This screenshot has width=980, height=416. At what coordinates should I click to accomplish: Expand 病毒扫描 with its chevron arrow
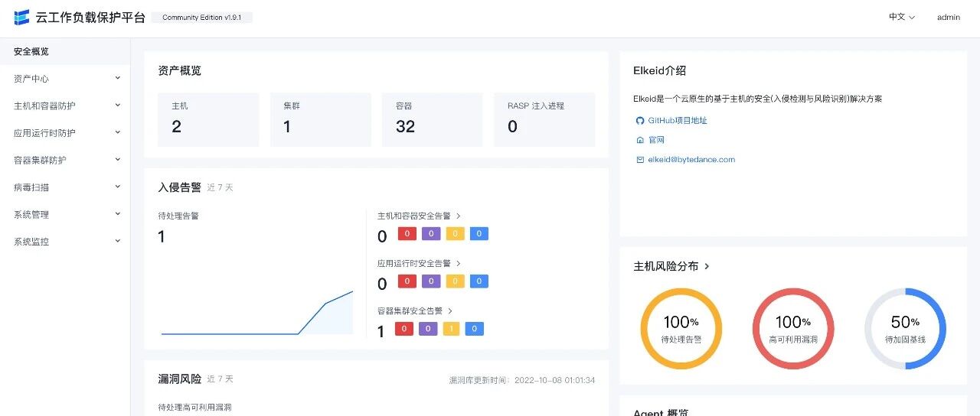(117, 187)
